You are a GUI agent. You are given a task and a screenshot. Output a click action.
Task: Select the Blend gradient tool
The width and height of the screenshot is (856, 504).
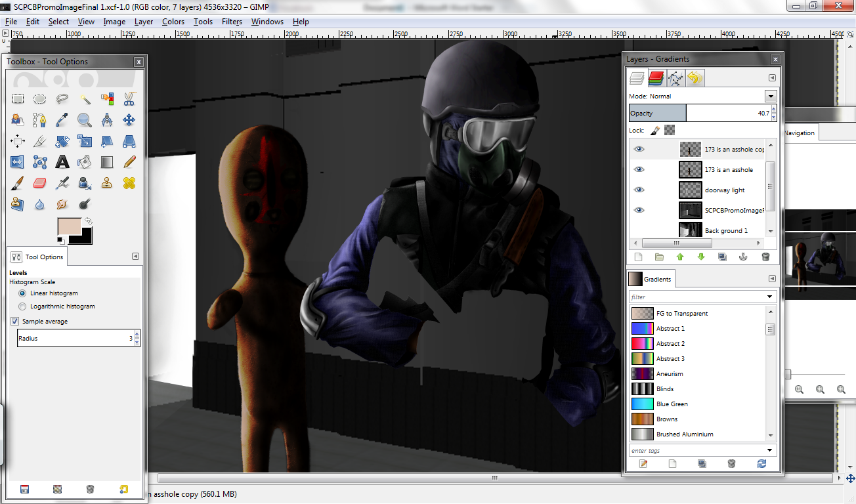click(107, 161)
